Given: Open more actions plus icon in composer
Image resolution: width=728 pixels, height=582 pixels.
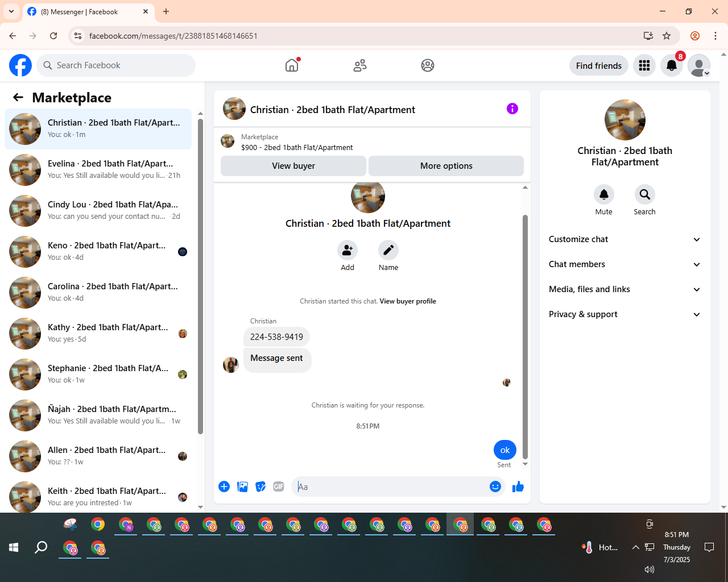Looking at the screenshot, I should [224, 487].
